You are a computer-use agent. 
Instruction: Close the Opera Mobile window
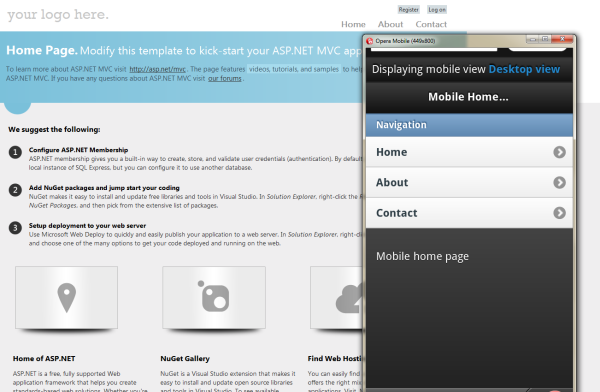click(x=562, y=39)
